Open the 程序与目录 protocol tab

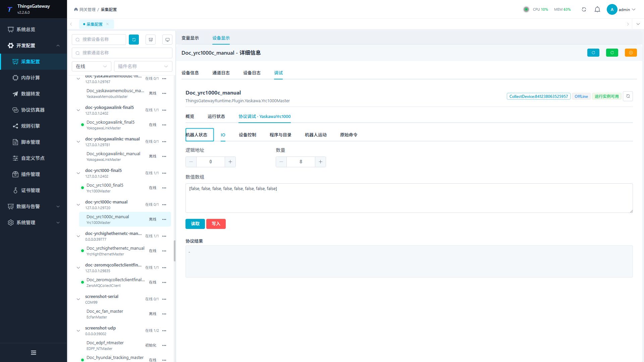280,135
